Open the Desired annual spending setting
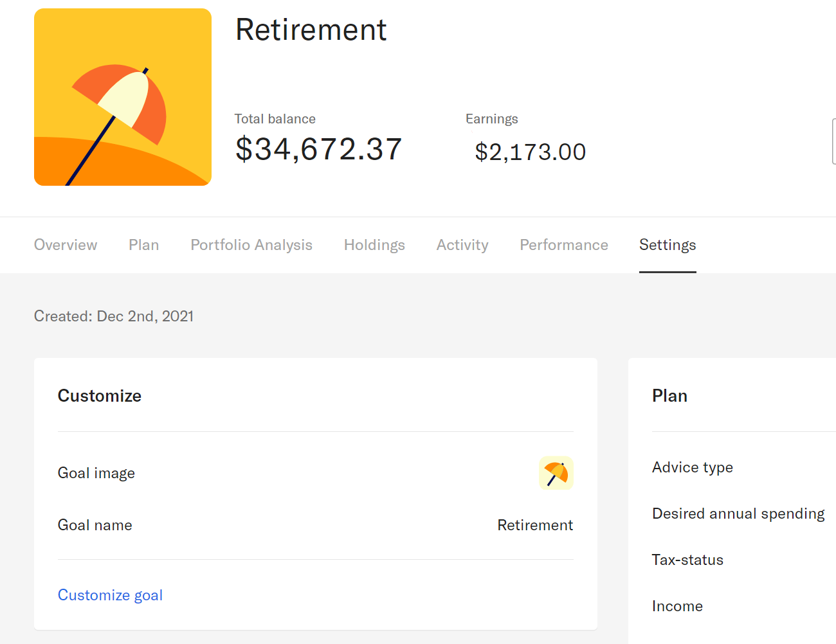The width and height of the screenshot is (836, 644). point(738,514)
